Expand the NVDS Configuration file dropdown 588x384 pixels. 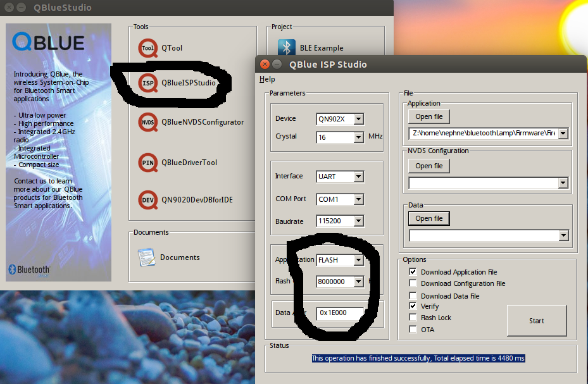pyautogui.click(x=563, y=183)
